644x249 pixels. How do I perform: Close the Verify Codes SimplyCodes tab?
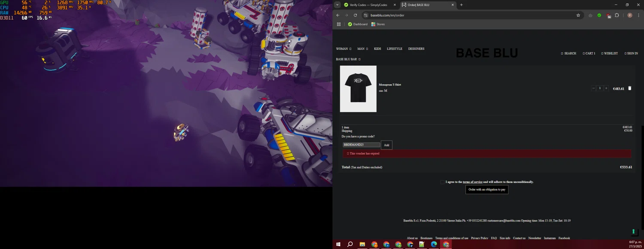(x=395, y=5)
